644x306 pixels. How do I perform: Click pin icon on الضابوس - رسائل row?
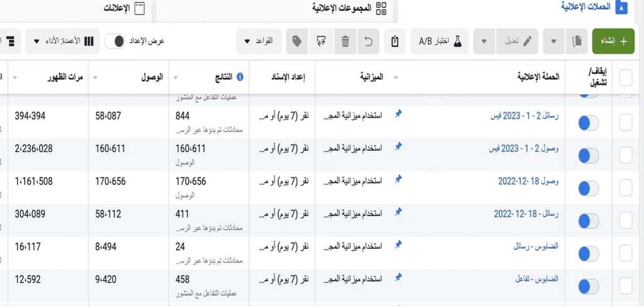398,244
